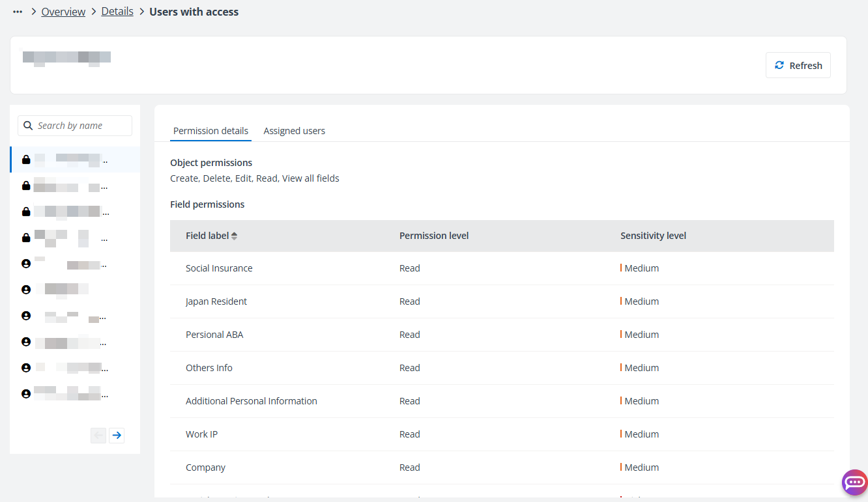The width and height of the screenshot is (868, 502).
Task: Click the user avatar icon on the last sidebar entry
Action: pyautogui.click(x=26, y=393)
